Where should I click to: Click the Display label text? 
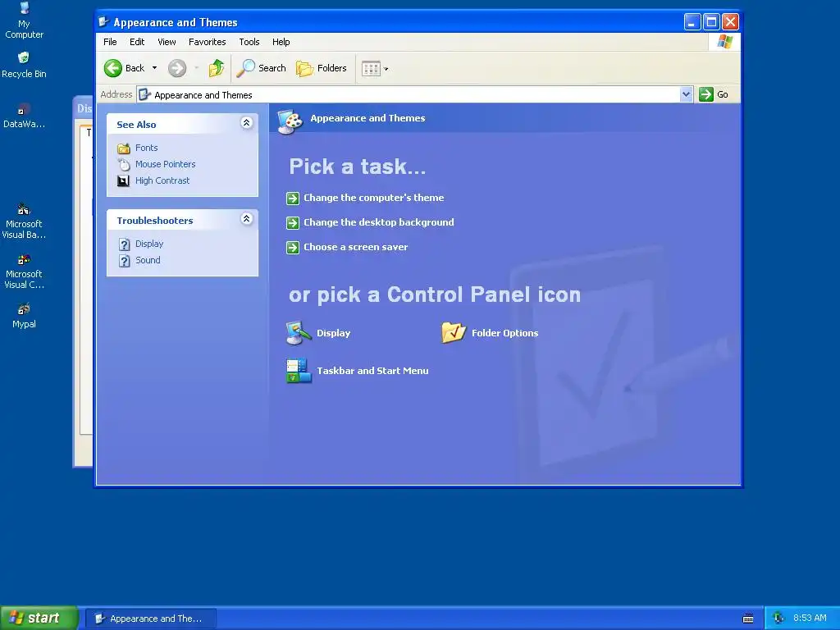pyautogui.click(x=333, y=333)
